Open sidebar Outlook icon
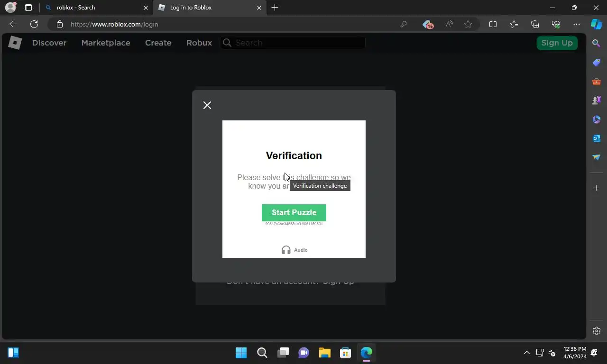 pos(597,138)
